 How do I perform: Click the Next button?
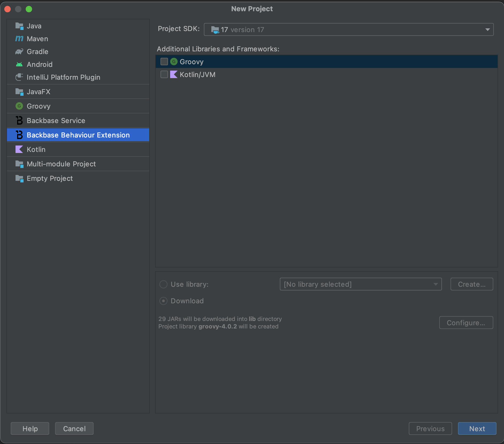[x=477, y=428]
